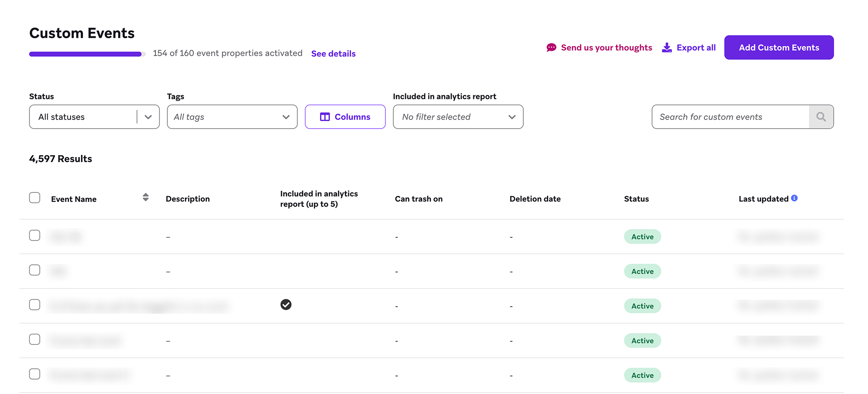Click the Can trash on column header
This screenshot has width=868, height=394.
tap(419, 199)
